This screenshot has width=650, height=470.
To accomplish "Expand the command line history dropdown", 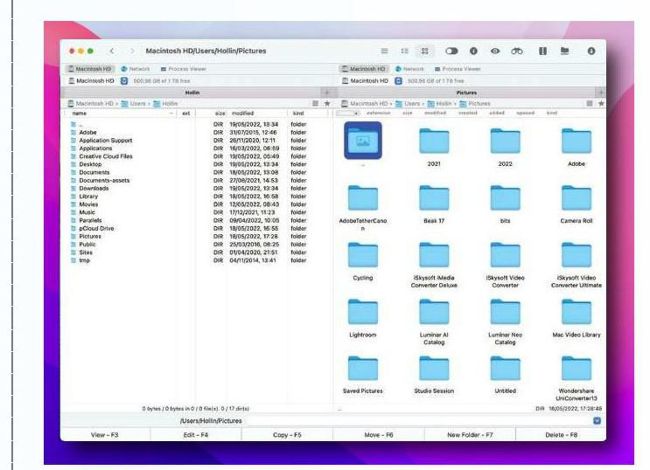I will (x=597, y=421).
